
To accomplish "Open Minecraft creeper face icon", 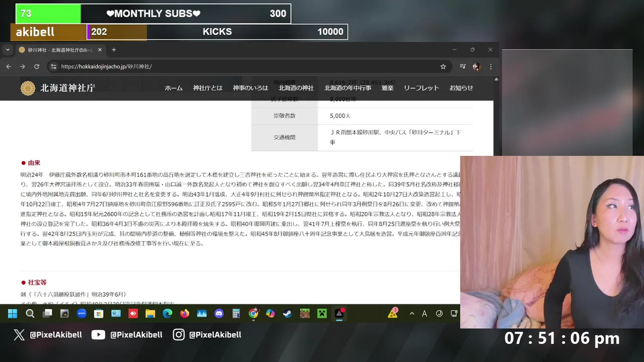I will click(322, 314).
